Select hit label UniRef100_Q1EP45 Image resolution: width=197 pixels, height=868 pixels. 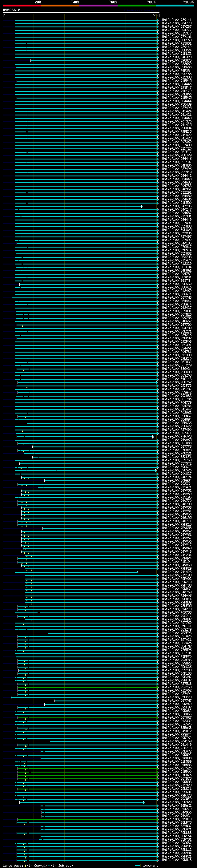point(176,81)
